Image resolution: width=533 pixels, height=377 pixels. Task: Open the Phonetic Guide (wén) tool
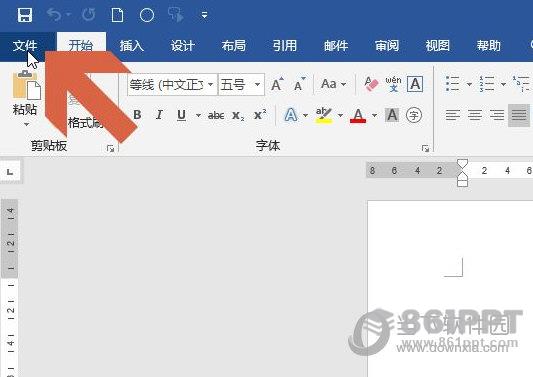[x=393, y=84]
